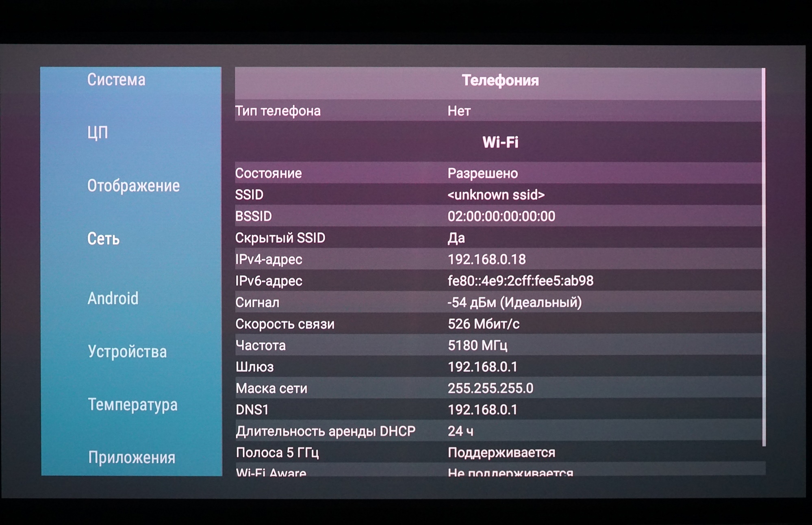Screen dimensions: 812x525
Task: Select the Полоса 5 ГГц row
Action: (x=498, y=453)
